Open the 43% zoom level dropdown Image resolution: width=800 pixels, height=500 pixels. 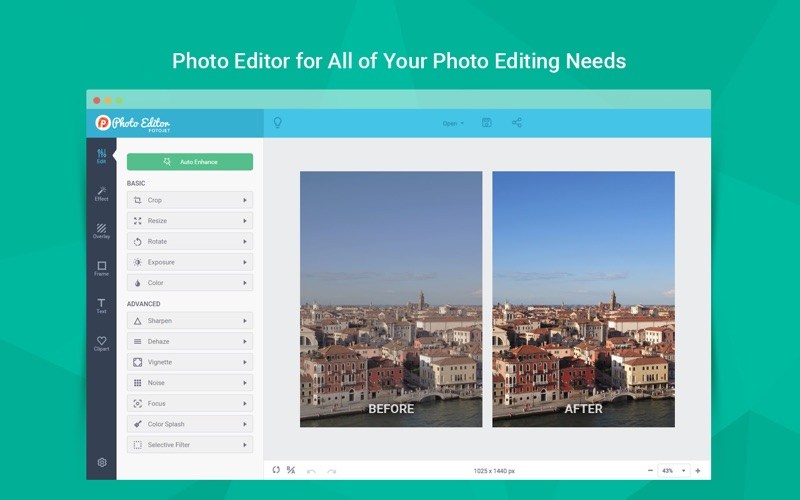[673, 470]
